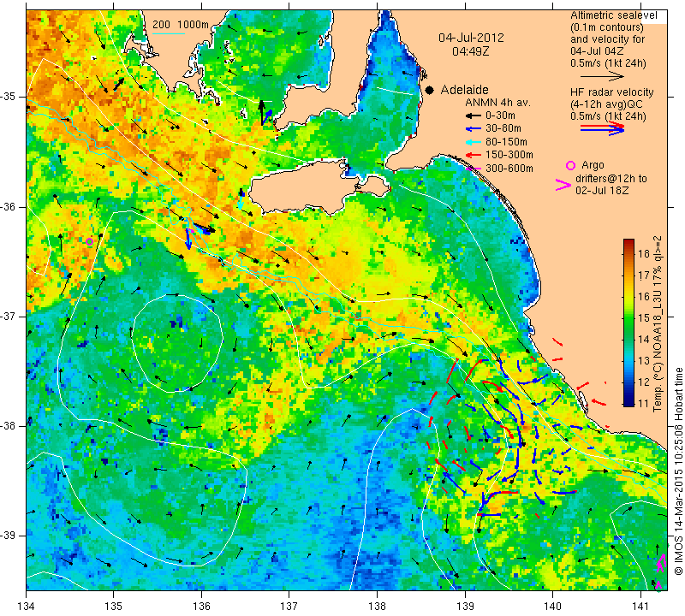Click the cyan bathymetry line under 200 1000m
685x616 pixels.
(168, 33)
